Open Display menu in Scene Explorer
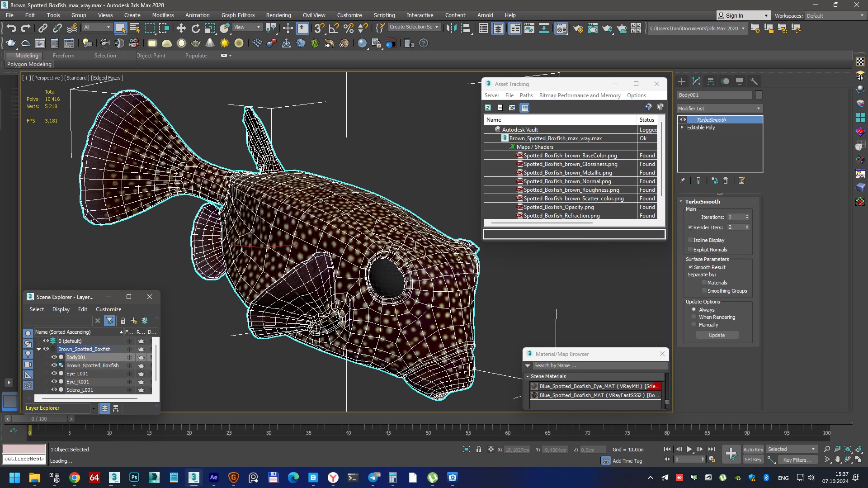This screenshot has height=488, width=868. tap(61, 309)
